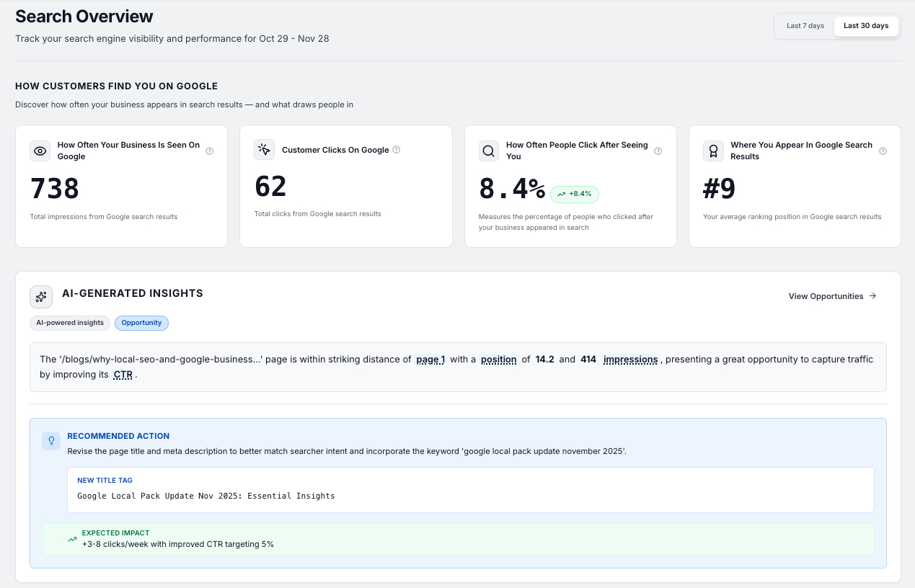Select the Last 30 days tab

866,25
